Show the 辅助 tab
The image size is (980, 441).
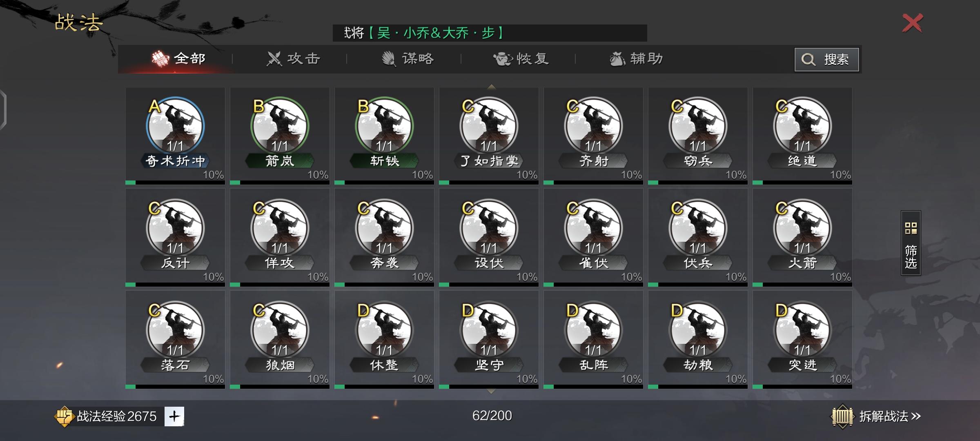pos(636,59)
